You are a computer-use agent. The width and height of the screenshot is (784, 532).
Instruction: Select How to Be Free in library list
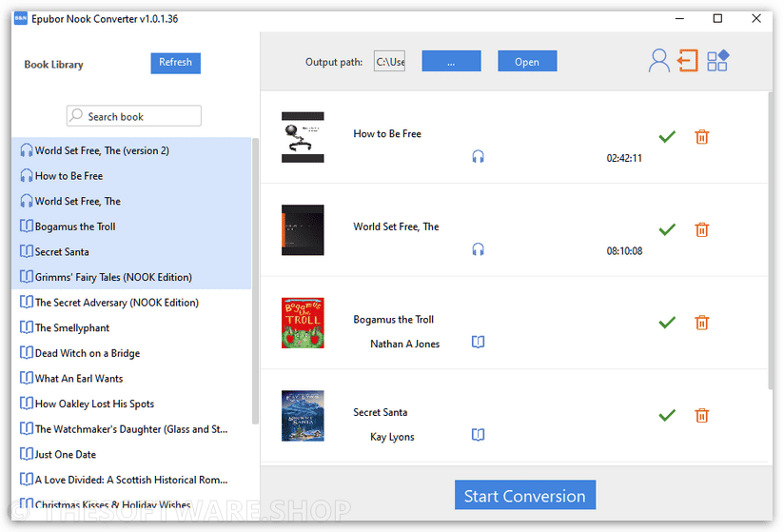pyautogui.click(x=131, y=176)
